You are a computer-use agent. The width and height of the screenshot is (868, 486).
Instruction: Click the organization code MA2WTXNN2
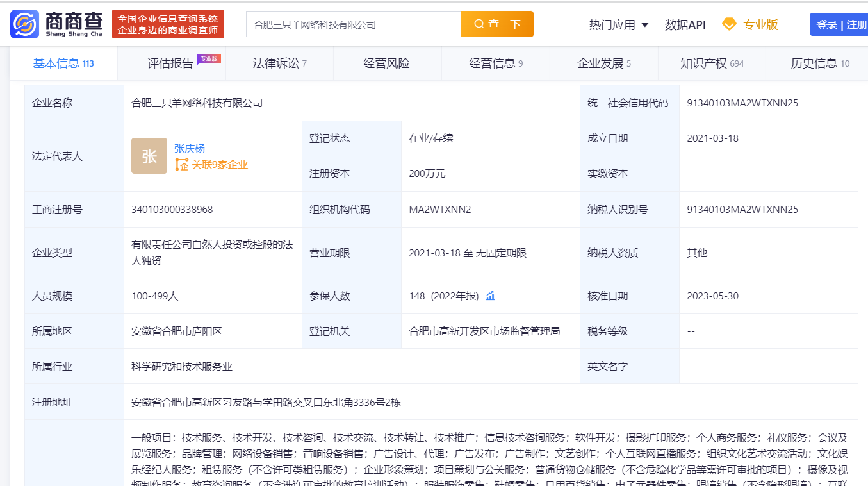439,209
